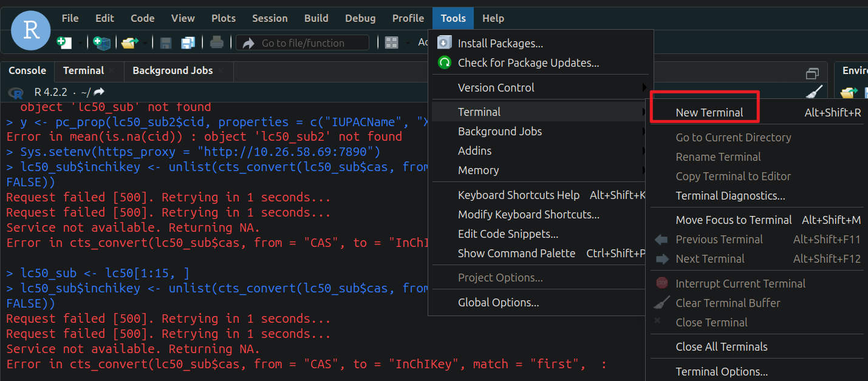Clear console with the broom icon
Image resolution: width=868 pixels, height=381 pixels.
tap(814, 92)
